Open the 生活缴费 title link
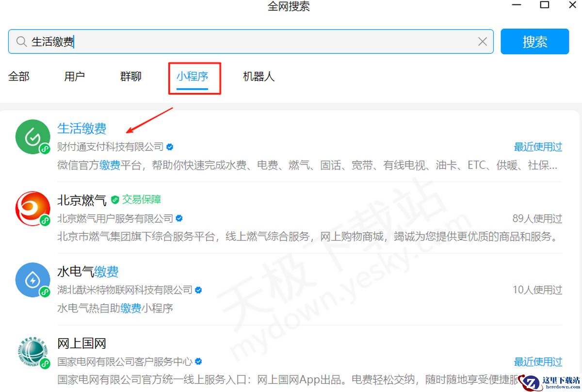Screen dimensions: 582x392 [x=82, y=129]
